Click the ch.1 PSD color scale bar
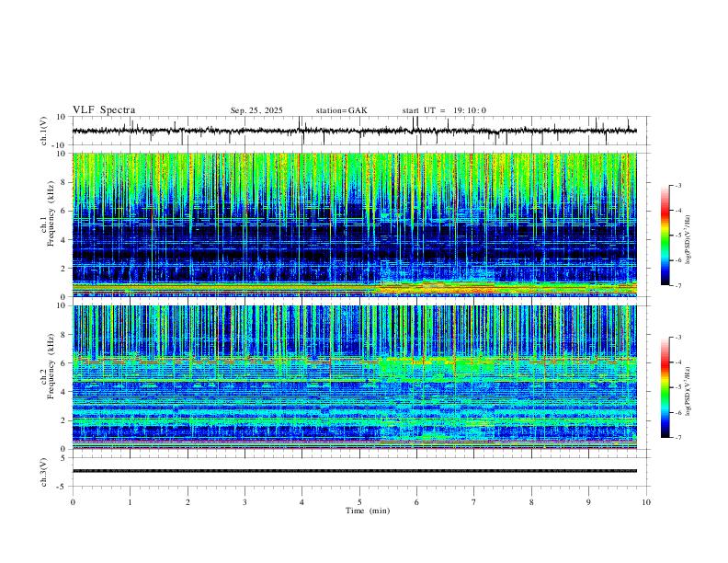The height and width of the screenshot is (563, 728). pyautogui.click(x=665, y=236)
